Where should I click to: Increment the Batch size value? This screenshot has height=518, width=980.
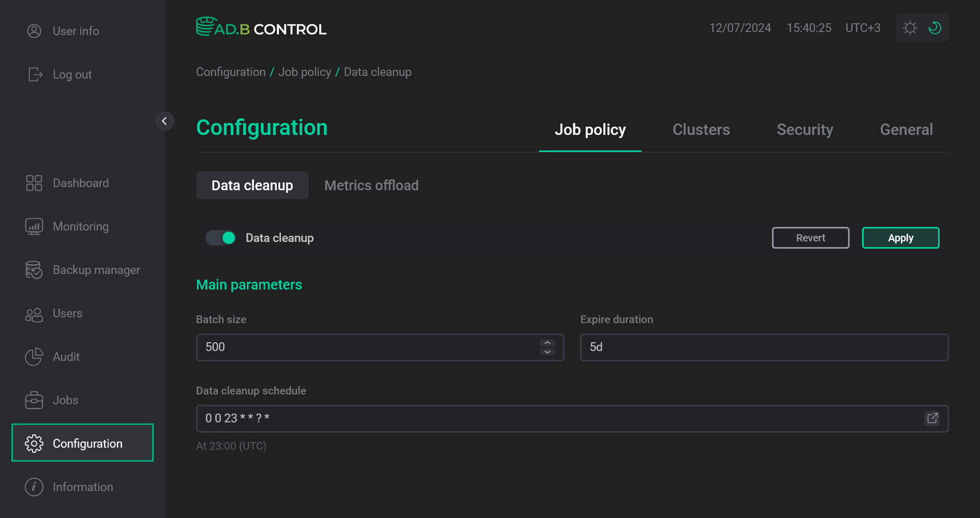click(547, 343)
